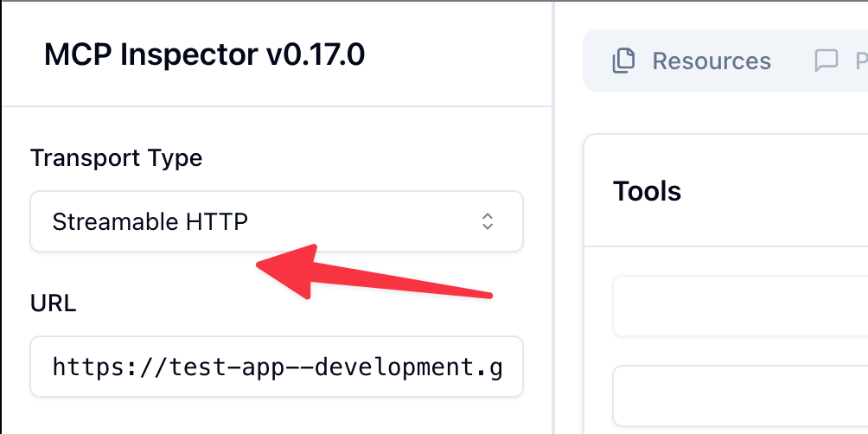Click the Tools panel heading
The image size is (868, 434).
[647, 191]
